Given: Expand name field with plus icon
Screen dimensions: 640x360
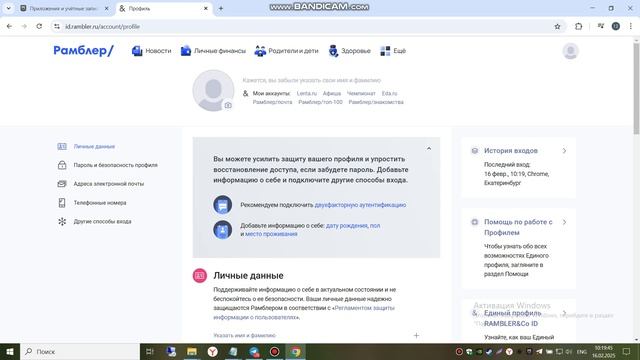Looking at the screenshot, I should [x=416, y=336].
